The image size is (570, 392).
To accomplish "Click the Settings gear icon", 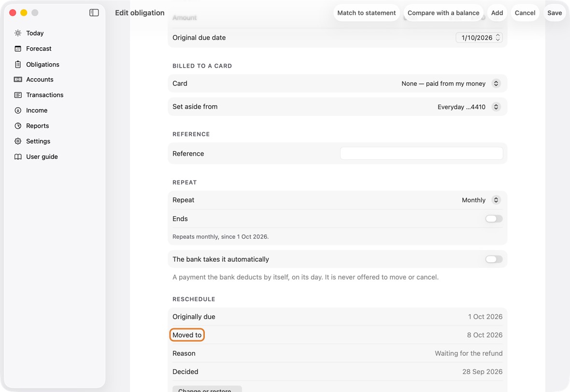I will (18, 141).
